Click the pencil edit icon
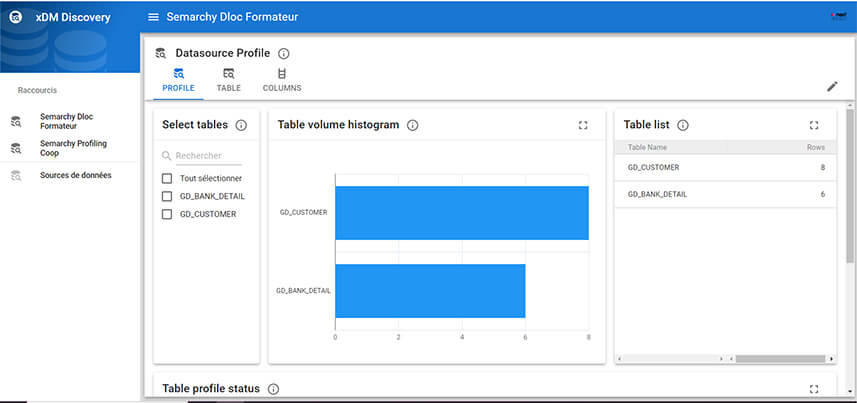 point(832,86)
